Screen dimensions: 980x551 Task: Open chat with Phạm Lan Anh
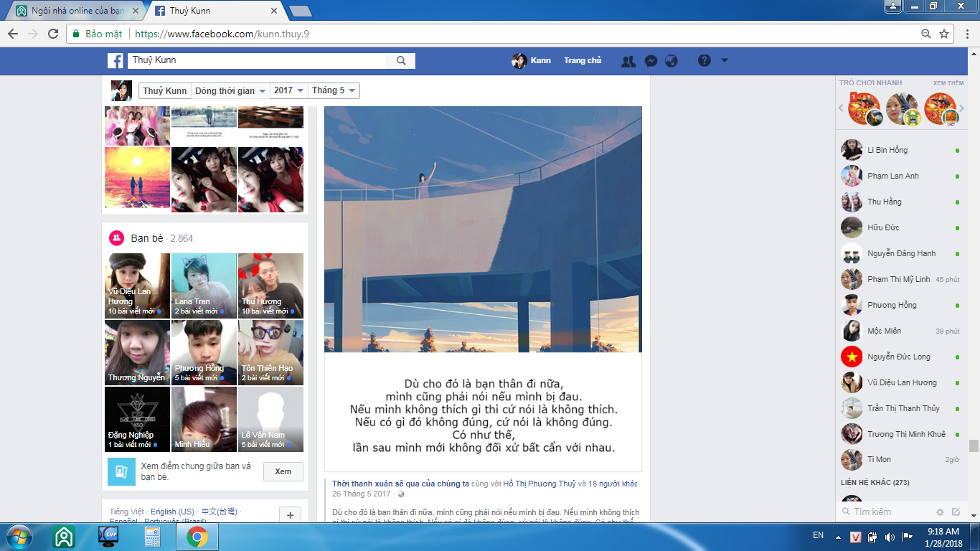[892, 176]
